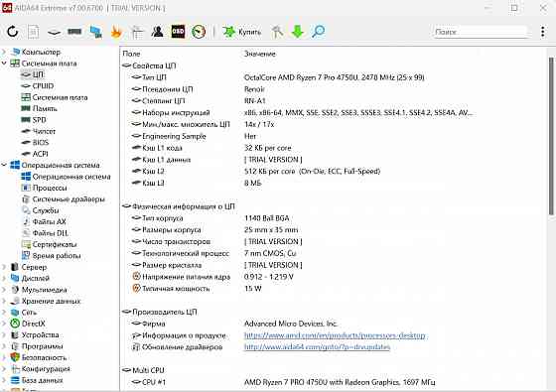Image resolution: width=556 pixels, height=392 pixels.
Task: Select the Engineering Sample row
Action: click(x=334, y=136)
